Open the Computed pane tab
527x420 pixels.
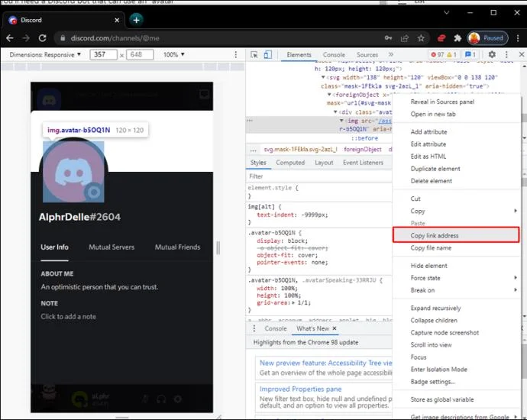pos(290,163)
